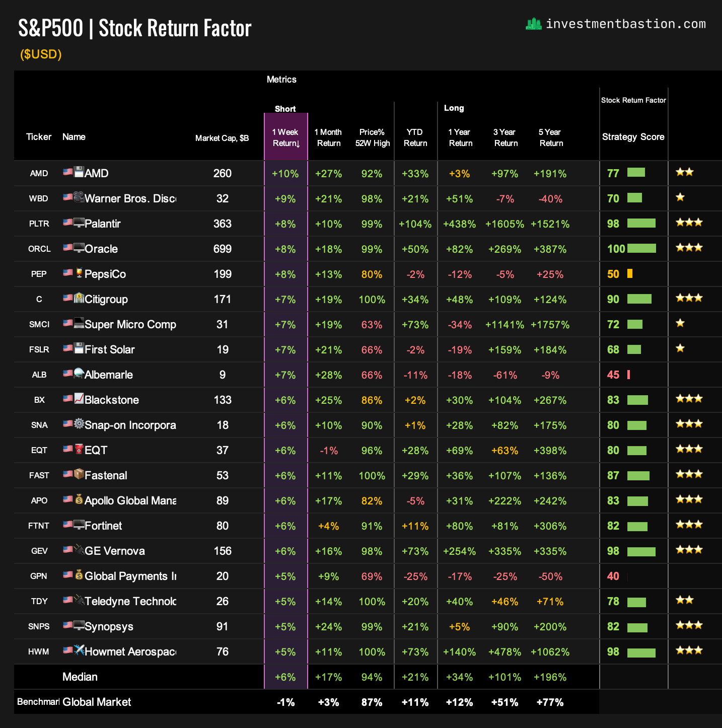Click the drink icon beside PepsiCo
The height and width of the screenshot is (728, 722).
point(79,273)
